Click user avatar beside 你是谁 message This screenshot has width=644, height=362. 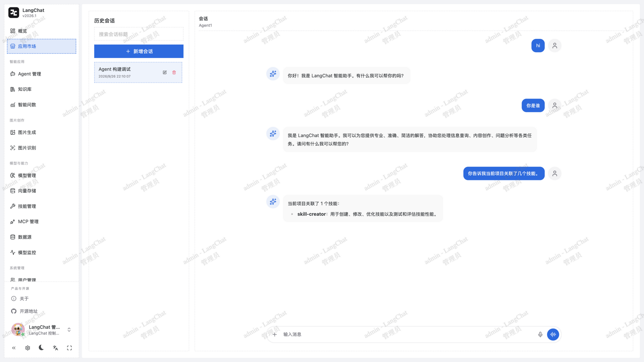(x=555, y=106)
